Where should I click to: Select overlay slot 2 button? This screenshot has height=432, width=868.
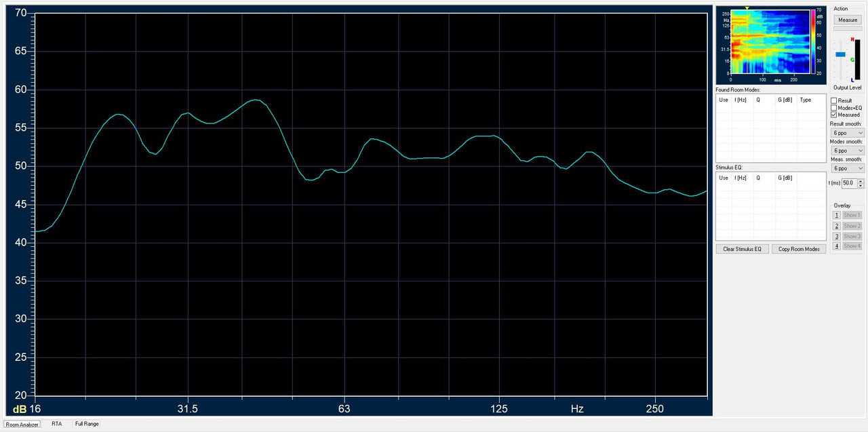click(837, 226)
